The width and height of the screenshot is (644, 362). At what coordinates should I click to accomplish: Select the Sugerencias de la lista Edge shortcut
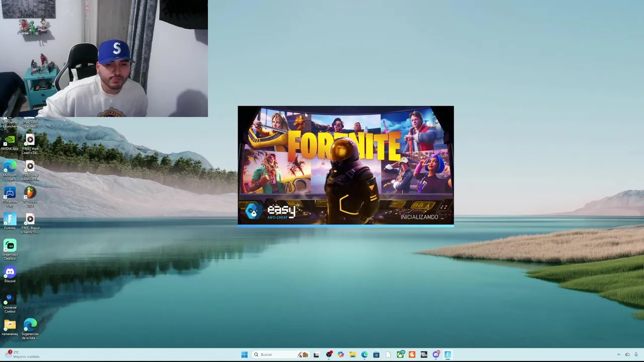(30, 329)
